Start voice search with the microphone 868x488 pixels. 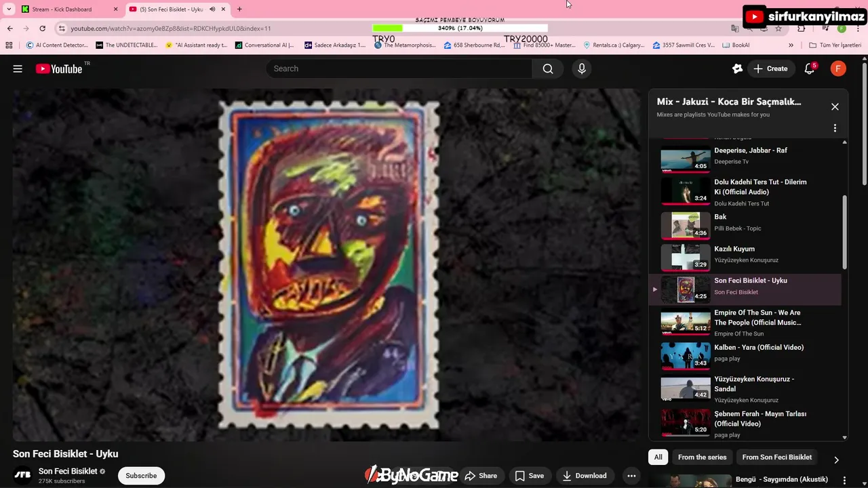click(x=581, y=68)
